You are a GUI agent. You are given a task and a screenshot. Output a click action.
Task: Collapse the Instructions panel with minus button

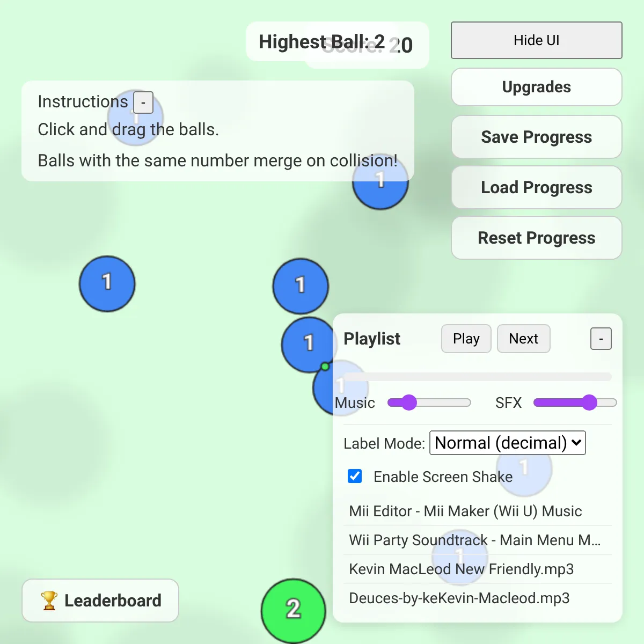(x=143, y=102)
